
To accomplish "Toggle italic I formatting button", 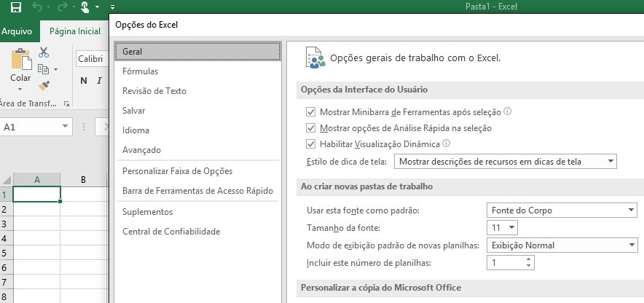I will (99, 80).
